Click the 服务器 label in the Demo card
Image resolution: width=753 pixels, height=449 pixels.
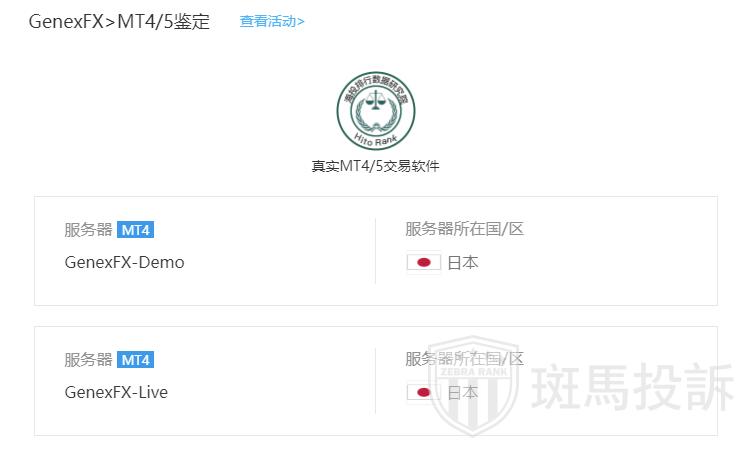(88, 230)
